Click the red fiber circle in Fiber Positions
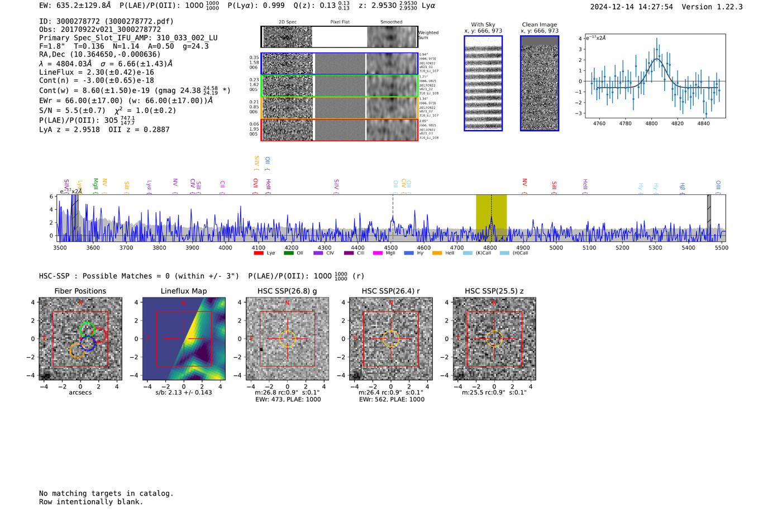The height and width of the screenshot is (532, 782). [99, 335]
